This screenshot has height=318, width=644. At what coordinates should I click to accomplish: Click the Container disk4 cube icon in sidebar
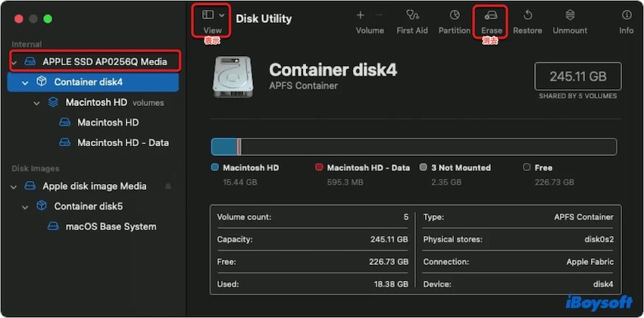42,82
